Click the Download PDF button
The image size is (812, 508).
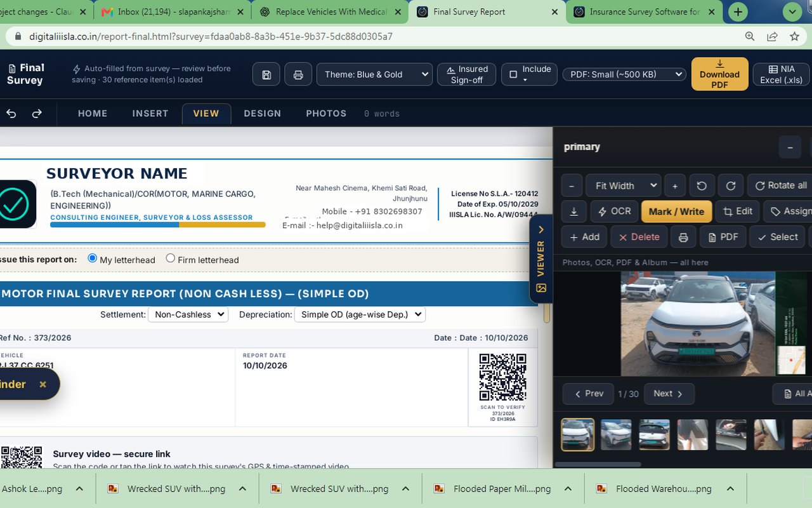[719, 74]
